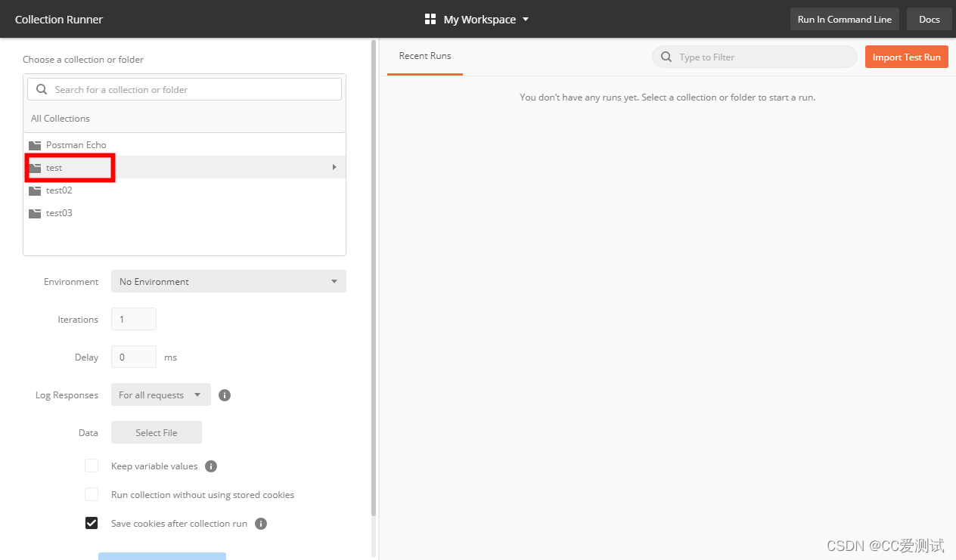Open the My Workspace dropdown
Viewport: 956px width, 560px height.
(x=486, y=20)
